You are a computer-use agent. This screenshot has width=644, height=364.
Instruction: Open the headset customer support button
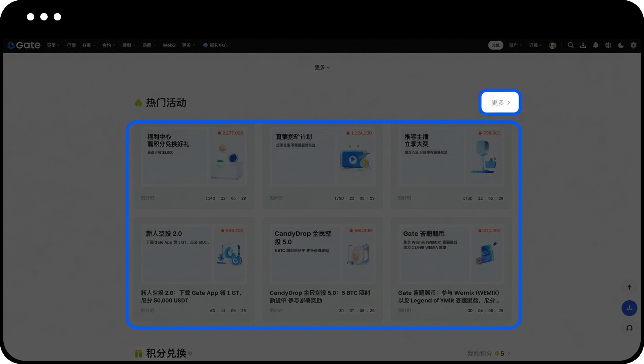pos(629,328)
